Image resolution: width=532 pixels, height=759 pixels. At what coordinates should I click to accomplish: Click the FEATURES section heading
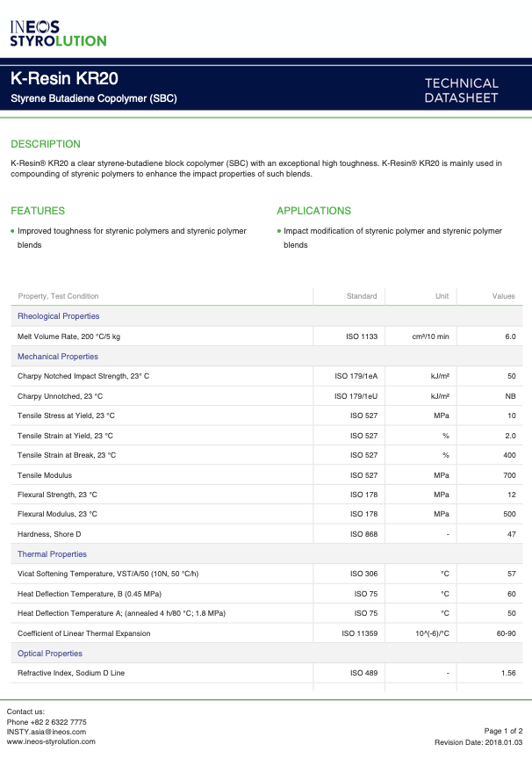(38, 211)
